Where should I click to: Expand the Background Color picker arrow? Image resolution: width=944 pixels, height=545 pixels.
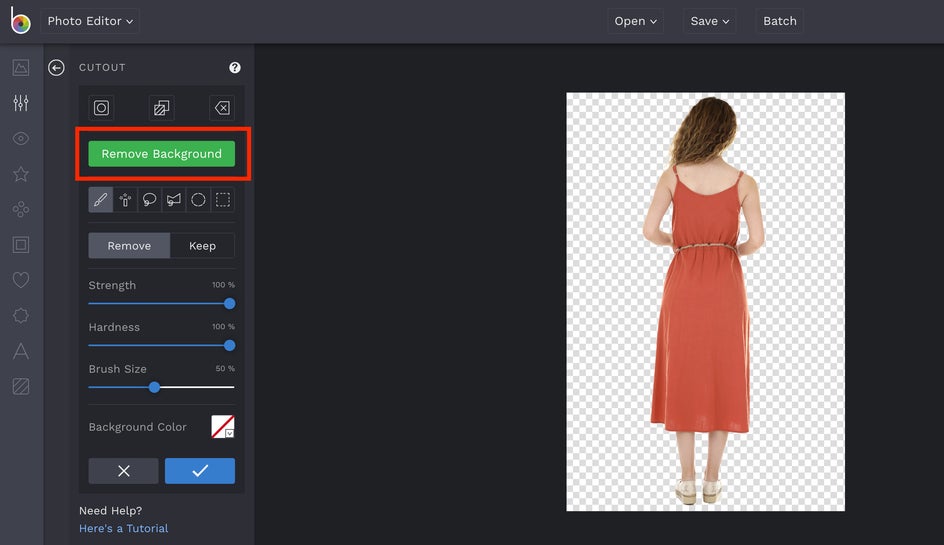point(229,434)
